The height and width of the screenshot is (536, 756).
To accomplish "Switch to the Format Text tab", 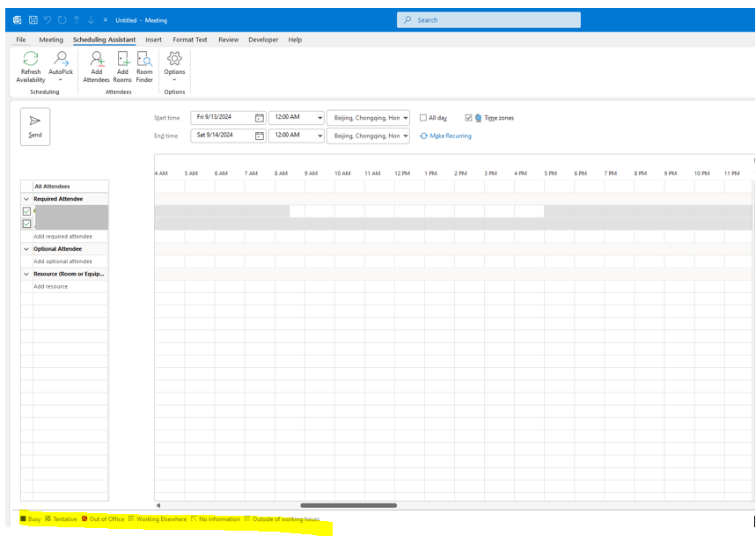I will coord(189,40).
